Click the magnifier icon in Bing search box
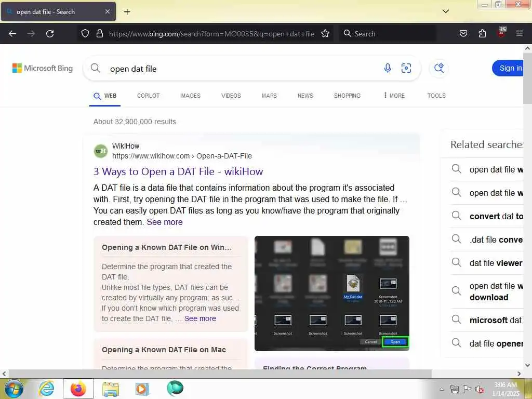The width and height of the screenshot is (532, 399). click(96, 68)
